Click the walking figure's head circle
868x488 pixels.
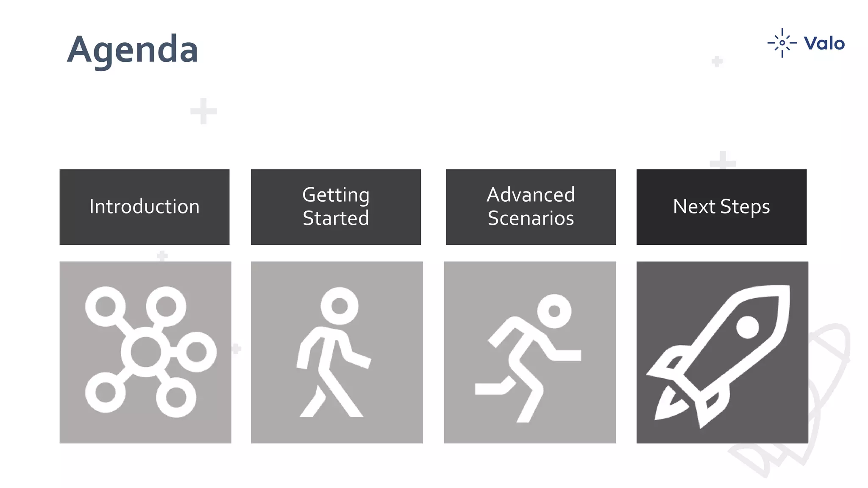tap(339, 306)
